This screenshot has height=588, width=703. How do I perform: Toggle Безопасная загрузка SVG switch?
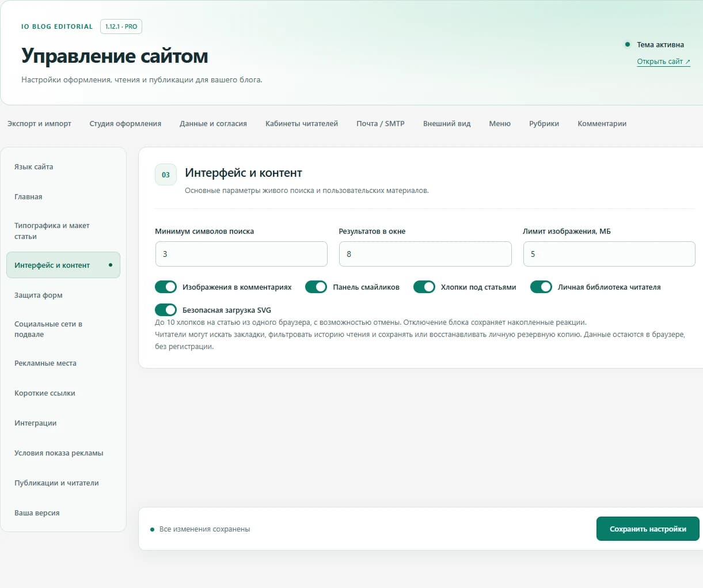point(166,310)
